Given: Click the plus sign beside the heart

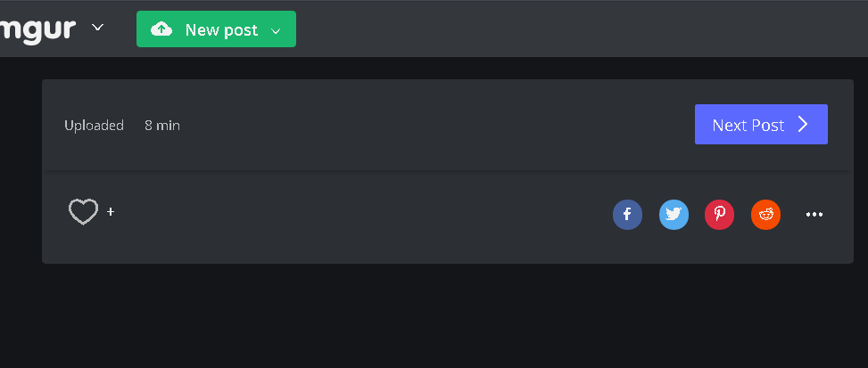Looking at the screenshot, I should coord(111,212).
